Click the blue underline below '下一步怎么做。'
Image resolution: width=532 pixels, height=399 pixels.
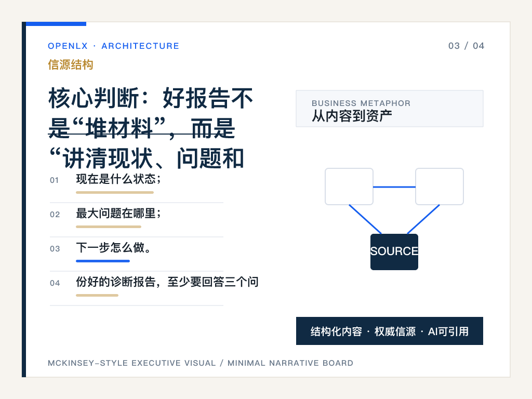tap(103, 261)
